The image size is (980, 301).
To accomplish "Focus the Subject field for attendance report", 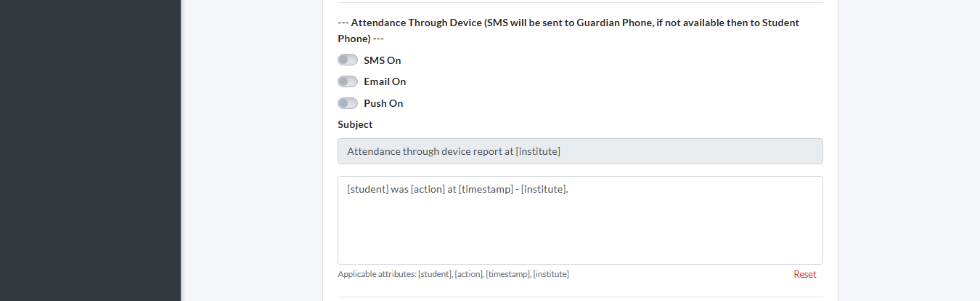I will click(x=579, y=151).
